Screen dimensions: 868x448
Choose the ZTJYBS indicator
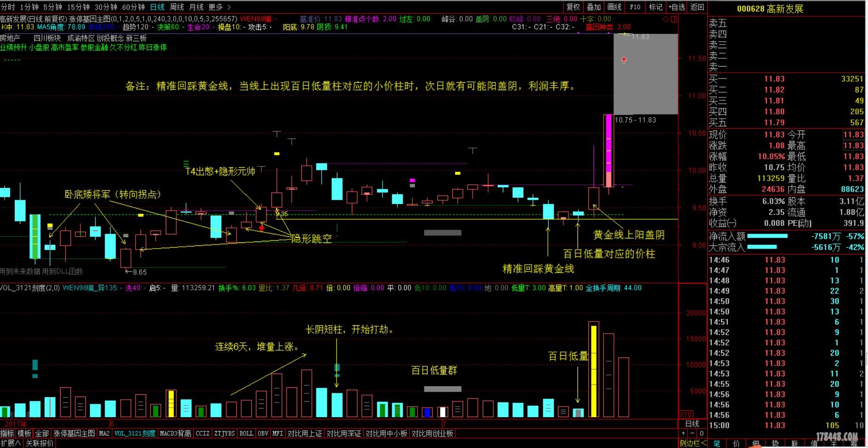click(x=225, y=433)
